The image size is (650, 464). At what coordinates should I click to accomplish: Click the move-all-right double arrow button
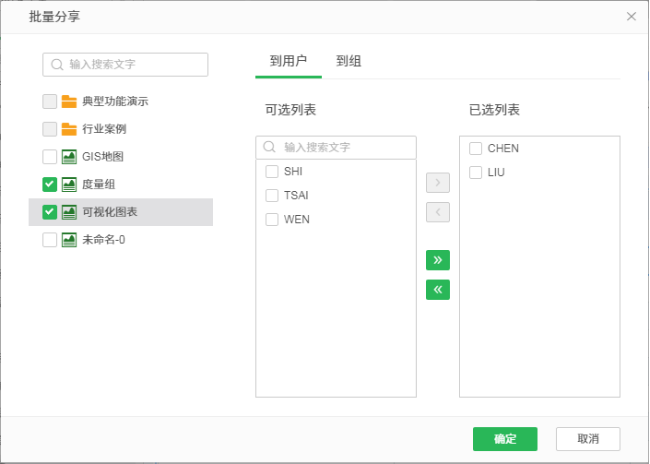(x=437, y=260)
